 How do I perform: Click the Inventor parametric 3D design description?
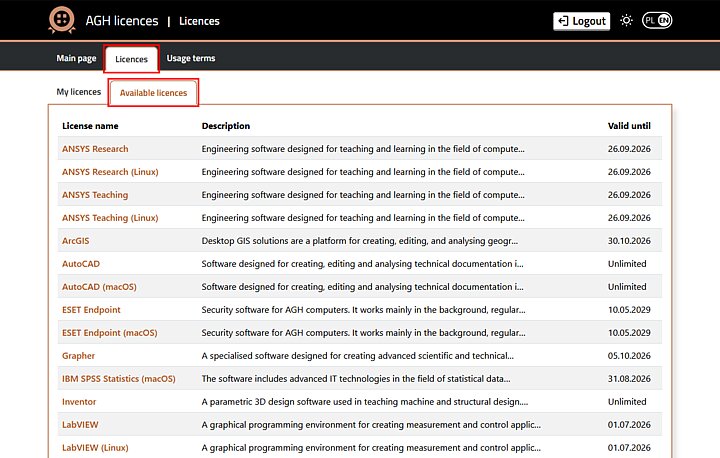click(x=365, y=401)
